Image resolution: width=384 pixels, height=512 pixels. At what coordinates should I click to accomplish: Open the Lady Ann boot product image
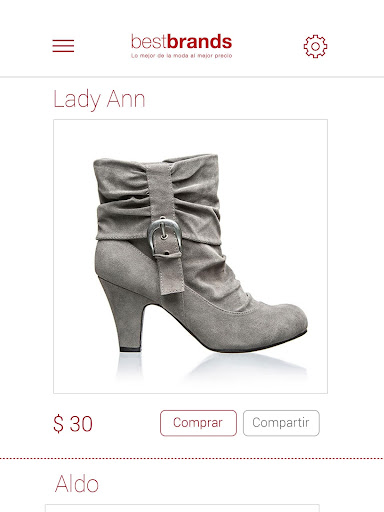click(190, 256)
